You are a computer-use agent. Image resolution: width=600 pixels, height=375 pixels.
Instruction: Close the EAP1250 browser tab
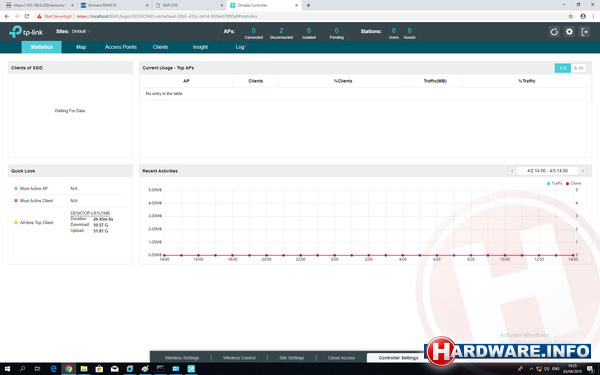pyautogui.click(x=222, y=5)
